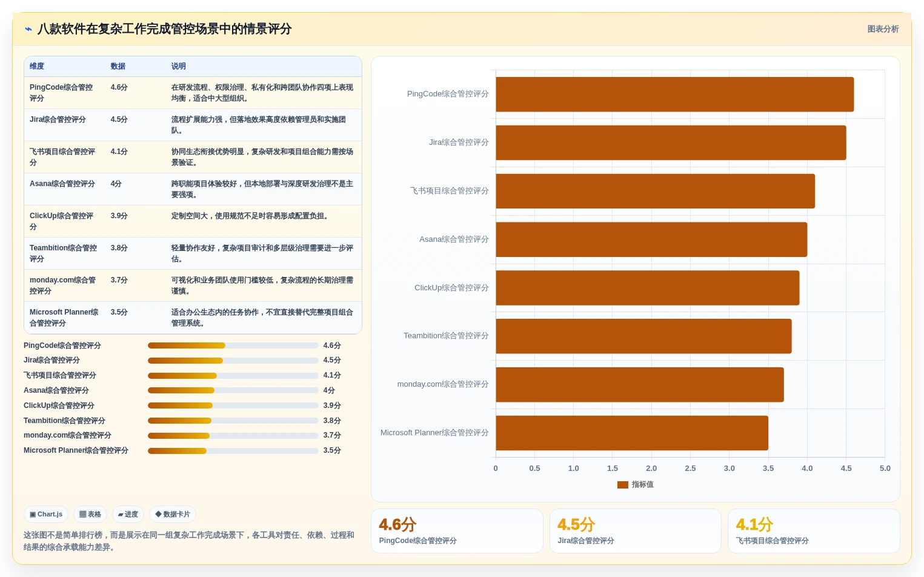Click the Microsoft Planner table cell

(x=64, y=318)
